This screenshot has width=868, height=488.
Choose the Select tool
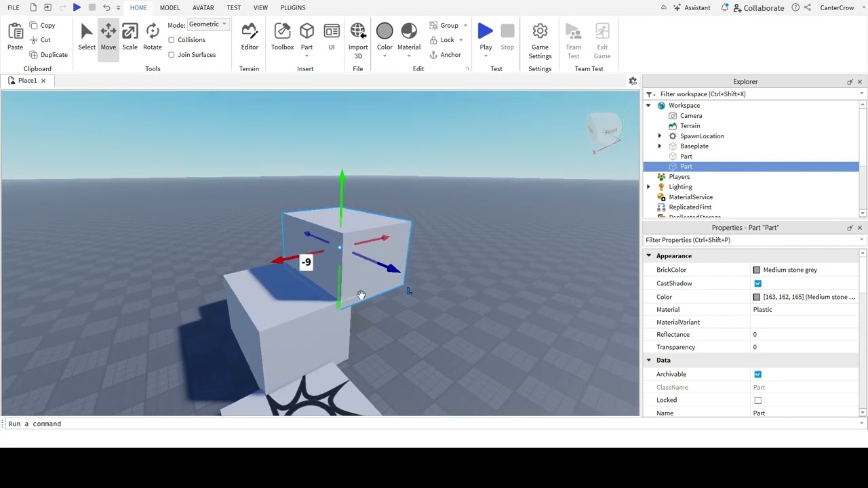pyautogui.click(x=87, y=37)
